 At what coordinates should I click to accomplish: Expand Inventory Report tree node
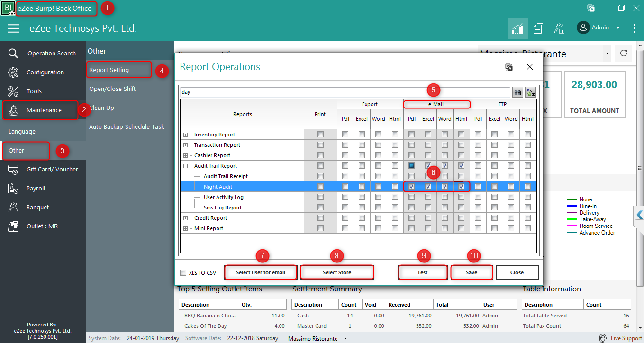186,135
